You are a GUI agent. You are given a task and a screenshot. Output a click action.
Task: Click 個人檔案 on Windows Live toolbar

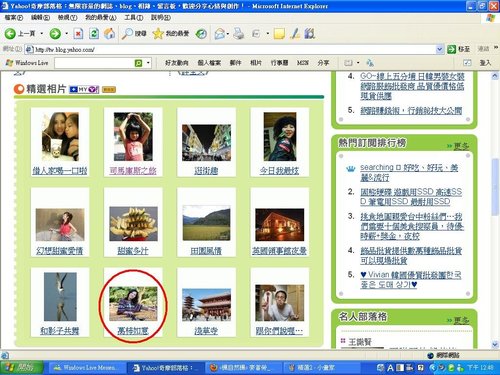click(x=209, y=63)
